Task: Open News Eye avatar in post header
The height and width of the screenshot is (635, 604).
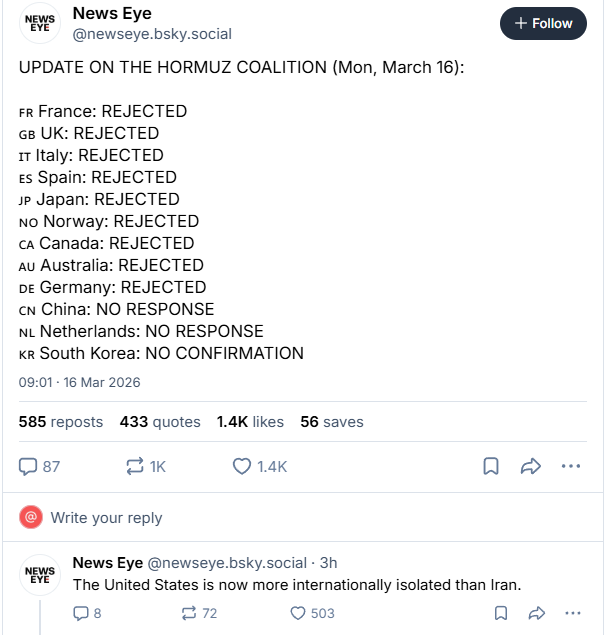Action: coord(40,25)
